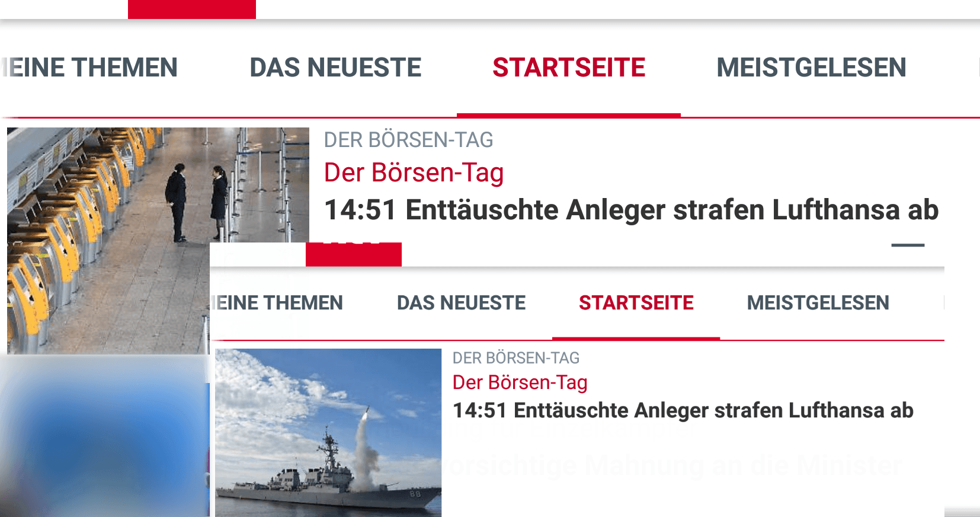Click the blurred blue image tile

point(105,436)
